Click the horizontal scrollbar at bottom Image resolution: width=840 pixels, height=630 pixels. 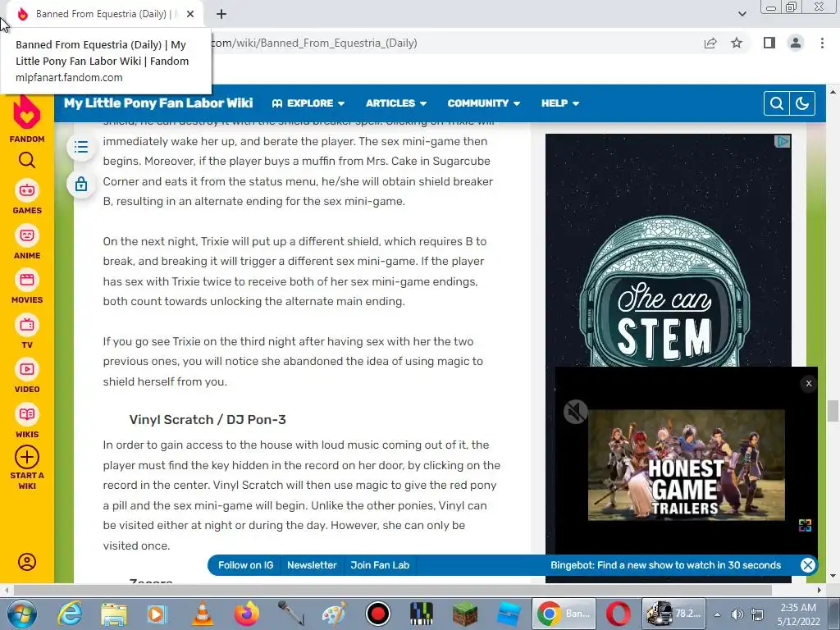(392, 590)
